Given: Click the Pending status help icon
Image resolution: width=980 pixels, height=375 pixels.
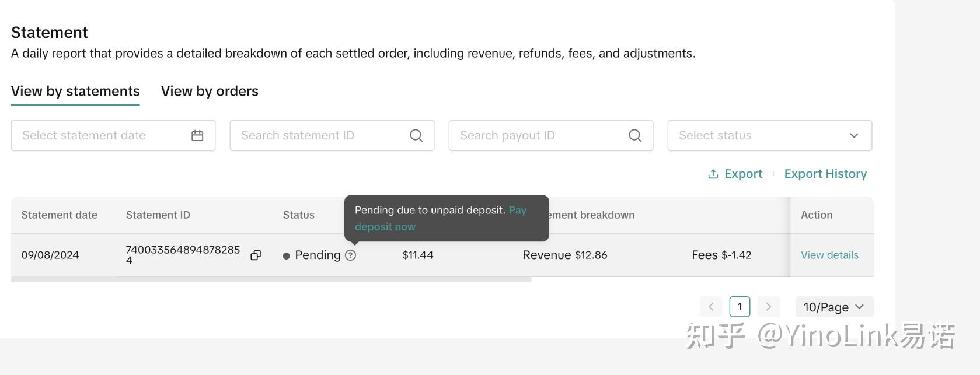Looking at the screenshot, I should point(350,255).
